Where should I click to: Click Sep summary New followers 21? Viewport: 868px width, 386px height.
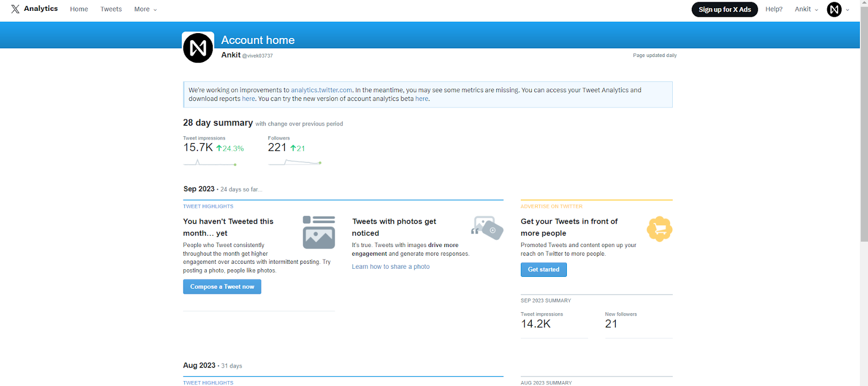pyautogui.click(x=611, y=324)
